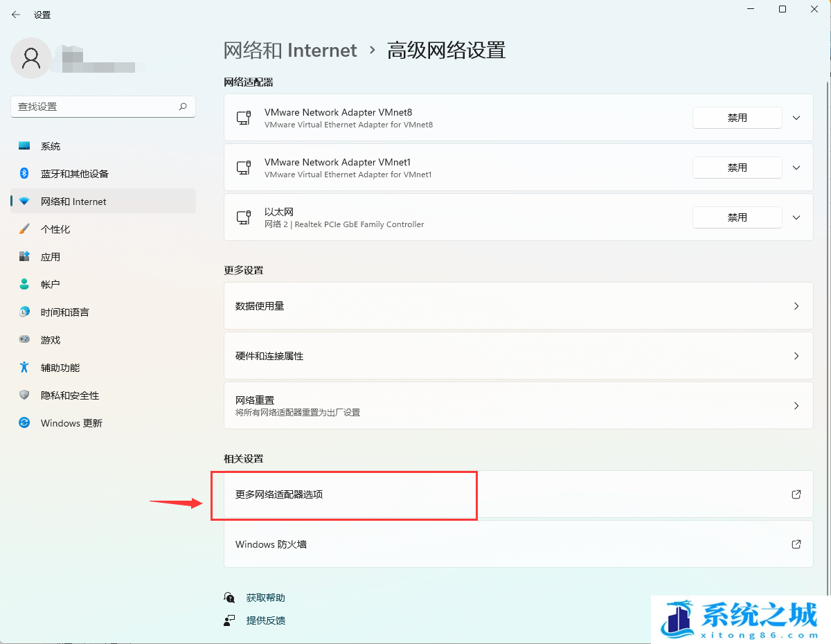Click the VMware VMnet8 adapter icon
The width and height of the screenshot is (831, 644).
point(243,117)
